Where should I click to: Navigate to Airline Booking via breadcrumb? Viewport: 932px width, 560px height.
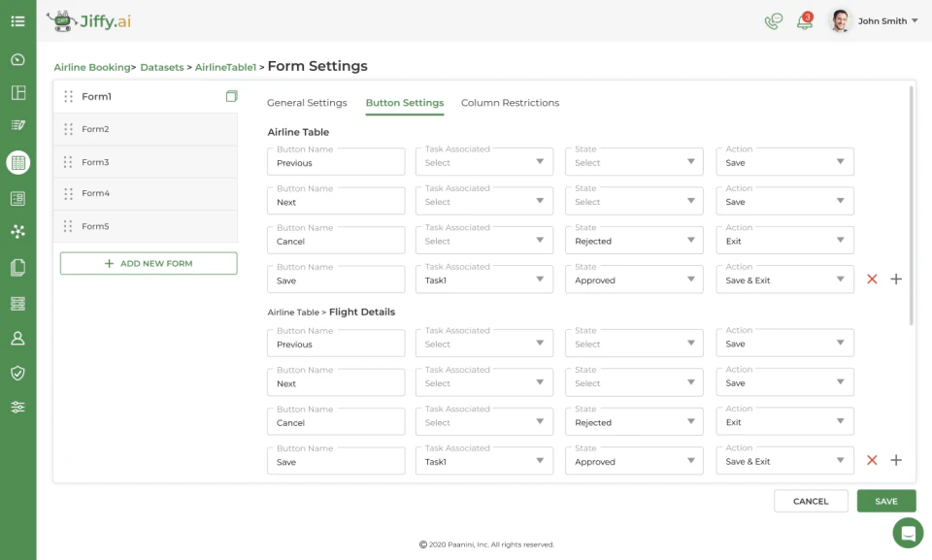click(x=94, y=67)
